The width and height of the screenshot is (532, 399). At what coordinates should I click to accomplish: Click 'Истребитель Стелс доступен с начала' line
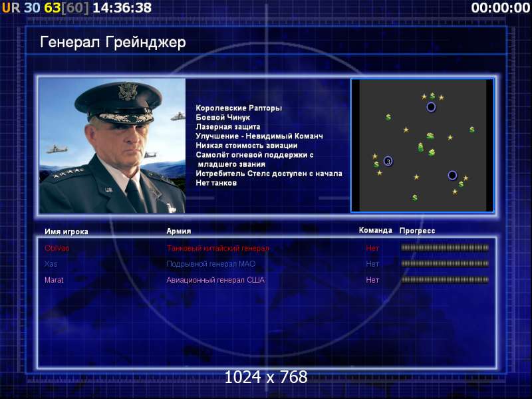pos(269,174)
